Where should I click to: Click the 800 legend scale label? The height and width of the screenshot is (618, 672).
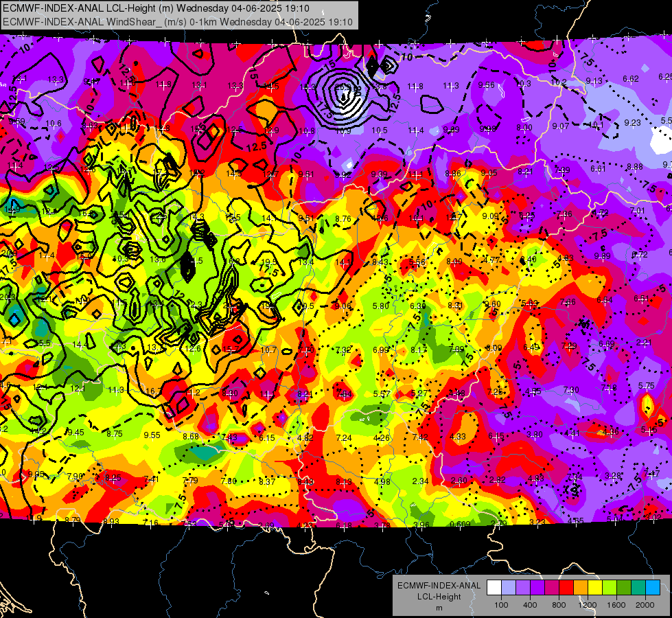[x=559, y=605]
